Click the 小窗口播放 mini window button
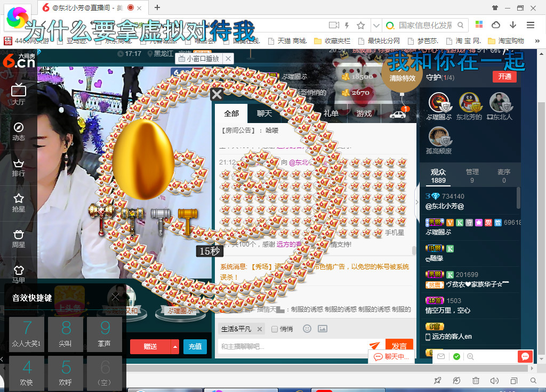546x392 pixels. pyautogui.click(x=199, y=59)
